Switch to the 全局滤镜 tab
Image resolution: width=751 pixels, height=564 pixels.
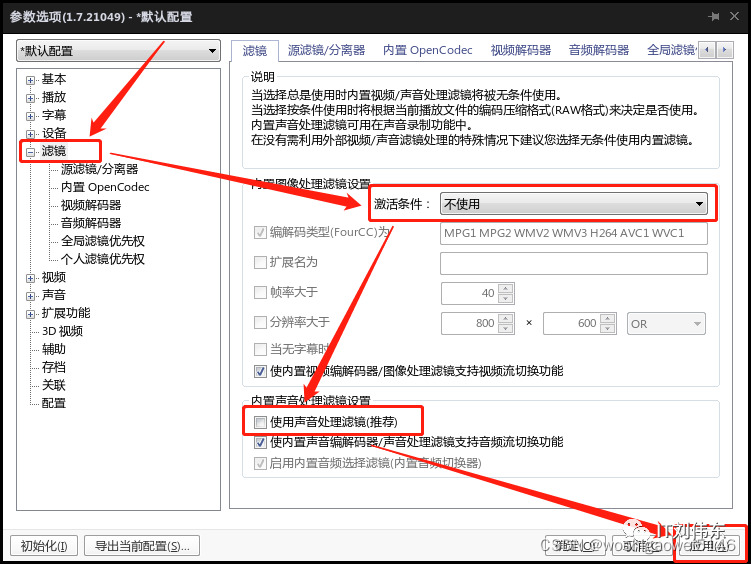coord(671,50)
